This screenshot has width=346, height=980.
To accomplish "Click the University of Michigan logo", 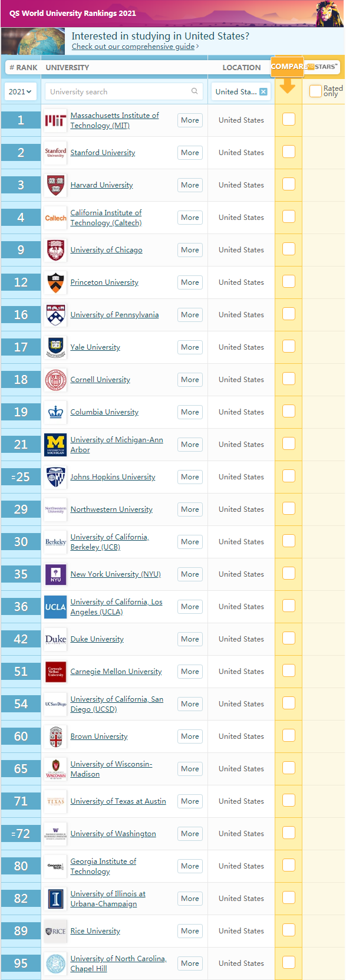I will click(55, 445).
